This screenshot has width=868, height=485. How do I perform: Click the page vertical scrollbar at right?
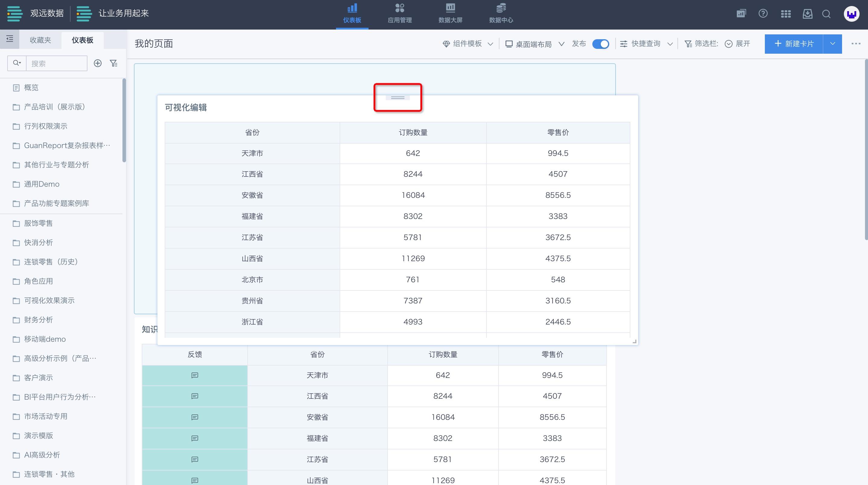tap(866, 150)
